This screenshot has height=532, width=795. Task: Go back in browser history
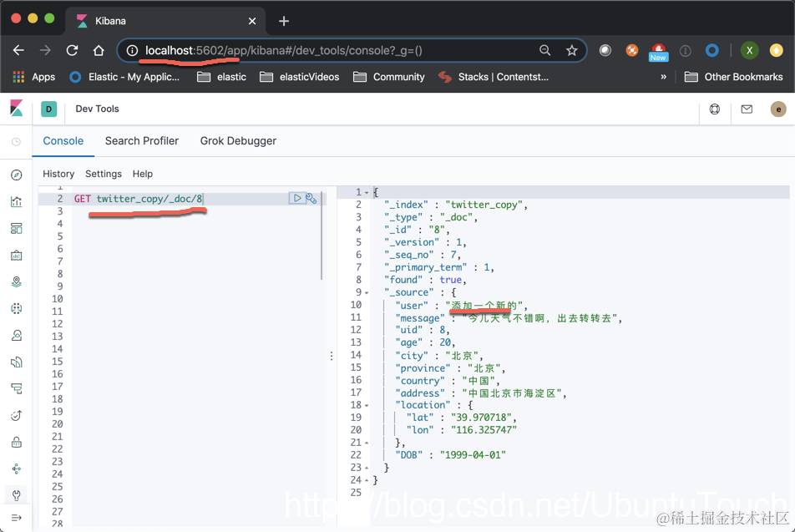pos(18,50)
